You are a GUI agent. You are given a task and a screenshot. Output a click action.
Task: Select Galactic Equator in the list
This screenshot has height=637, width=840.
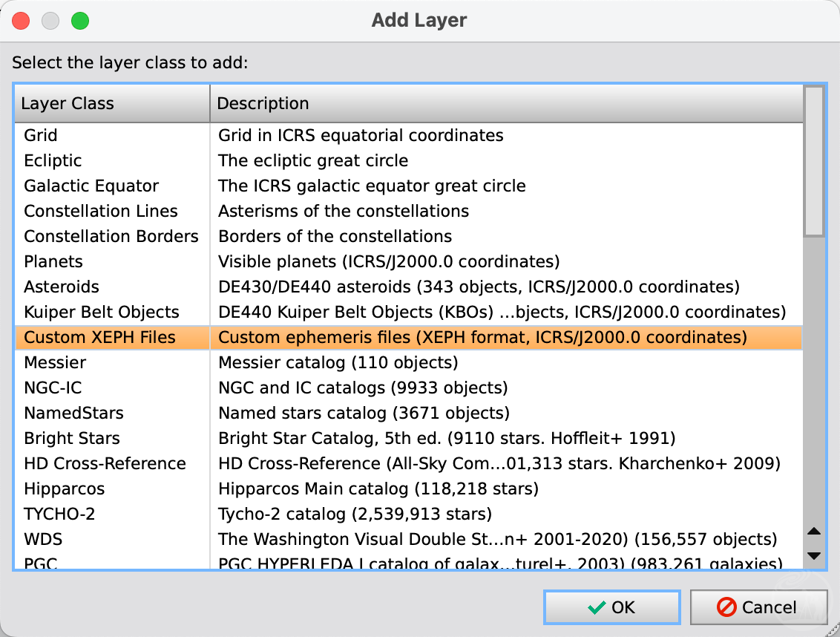[91, 186]
